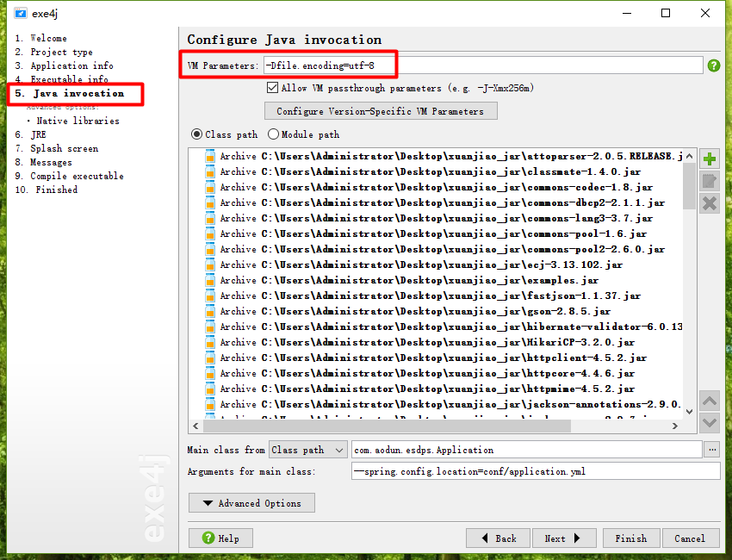Click the green help icon beside VM Parameters
The width and height of the screenshot is (732, 560).
(713, 65)
